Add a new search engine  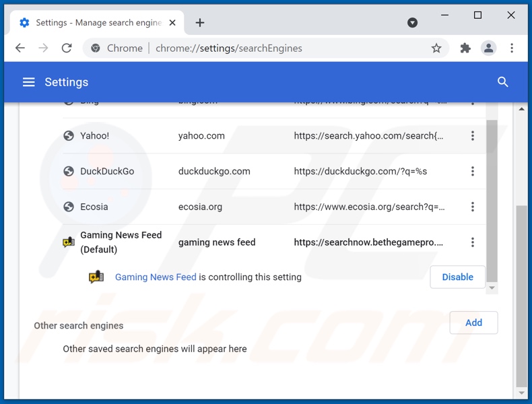[x=473, y=323]
